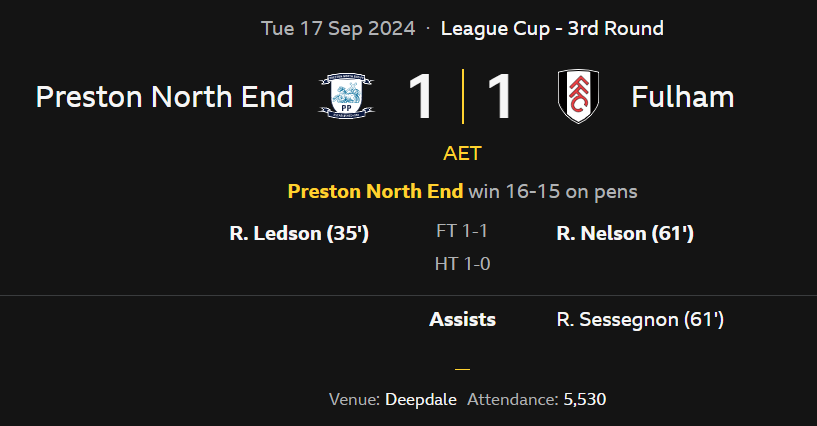817x426 pixels.
Task: Click Fulham's score digit
Action: coord(500,97)
